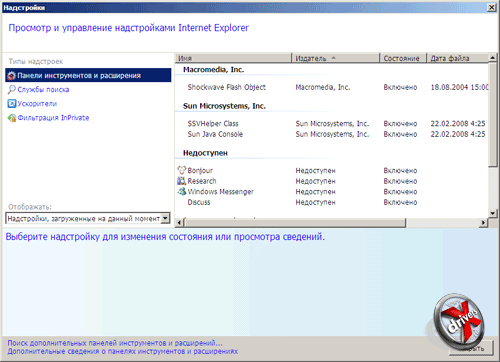Click the Macromedia, Inc. group header
The width and height of the screenshot is (500, 362).
point(213,70)
